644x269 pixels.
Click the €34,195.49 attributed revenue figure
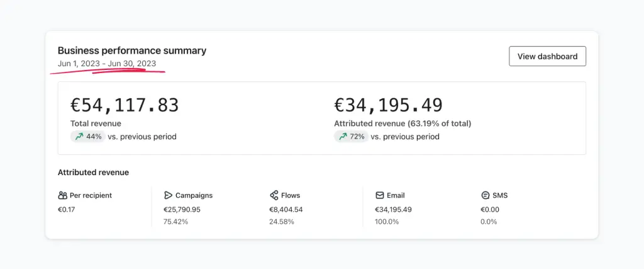388,105
